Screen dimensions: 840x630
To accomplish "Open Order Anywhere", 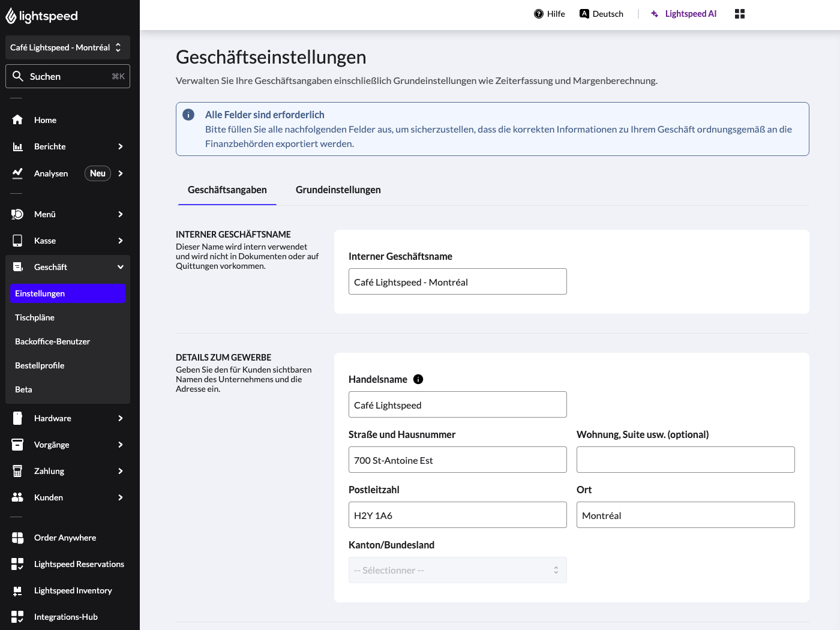I will tap(68, 538).
